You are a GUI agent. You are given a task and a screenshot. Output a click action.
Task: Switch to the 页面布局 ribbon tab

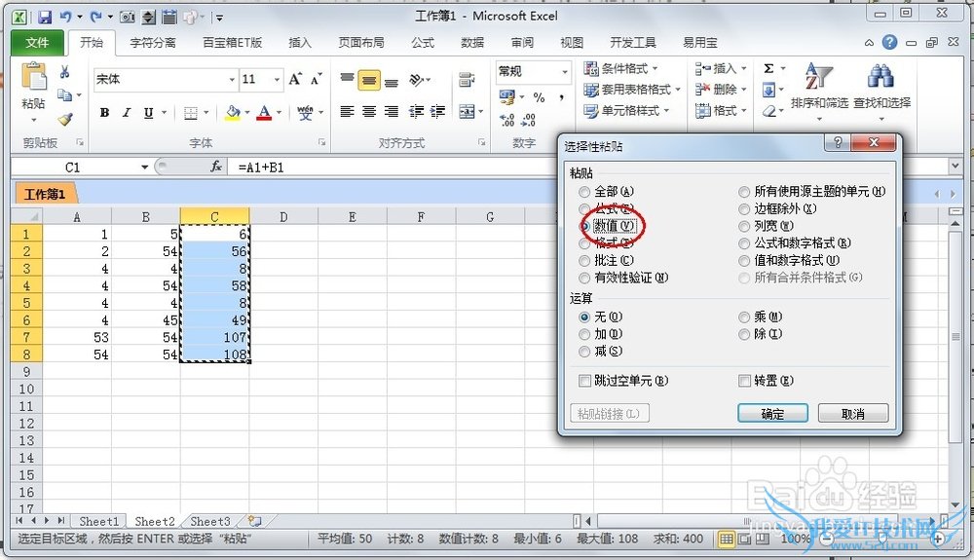[x=361, y=42]
